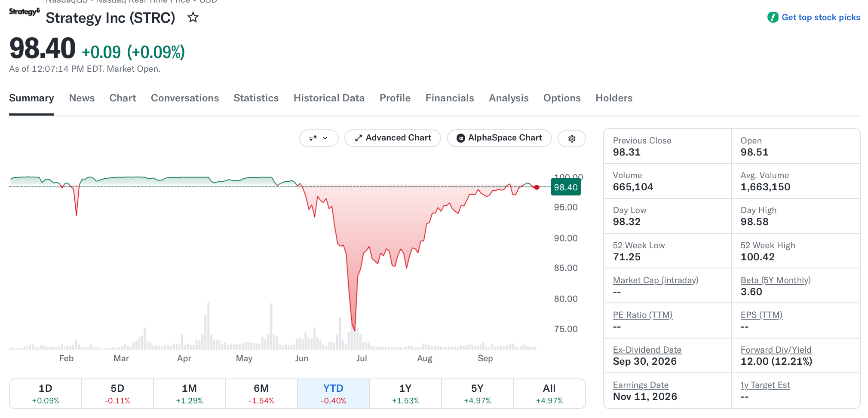Click the Day High value 98.58
Screen dimensions: 868x418
tap(755, 222)
